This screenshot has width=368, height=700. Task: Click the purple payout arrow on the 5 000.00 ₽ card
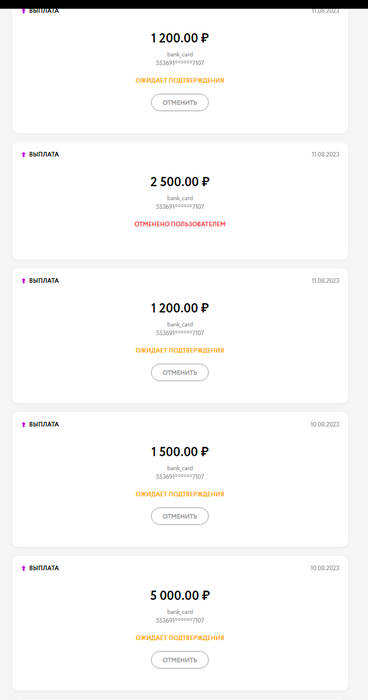click(24, 568)
